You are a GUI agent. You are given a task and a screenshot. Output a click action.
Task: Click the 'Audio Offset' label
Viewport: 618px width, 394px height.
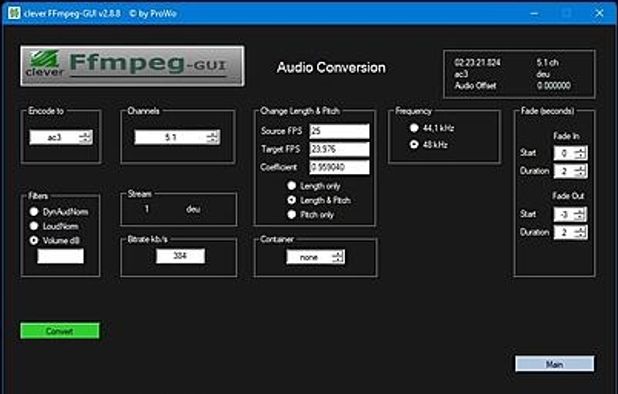[x=475, y=85]
